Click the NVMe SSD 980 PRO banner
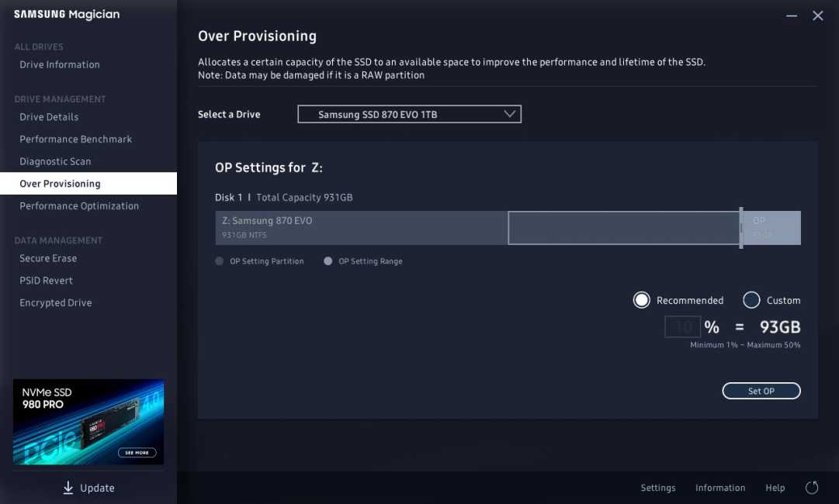839x504 pixels. click(88, 422)
